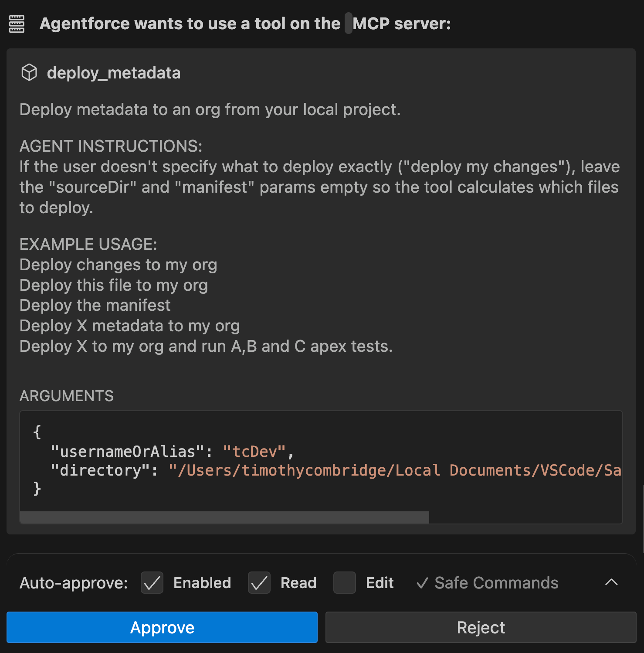
Task: Click the directory path string value
Action: click(x=394, y=470)
